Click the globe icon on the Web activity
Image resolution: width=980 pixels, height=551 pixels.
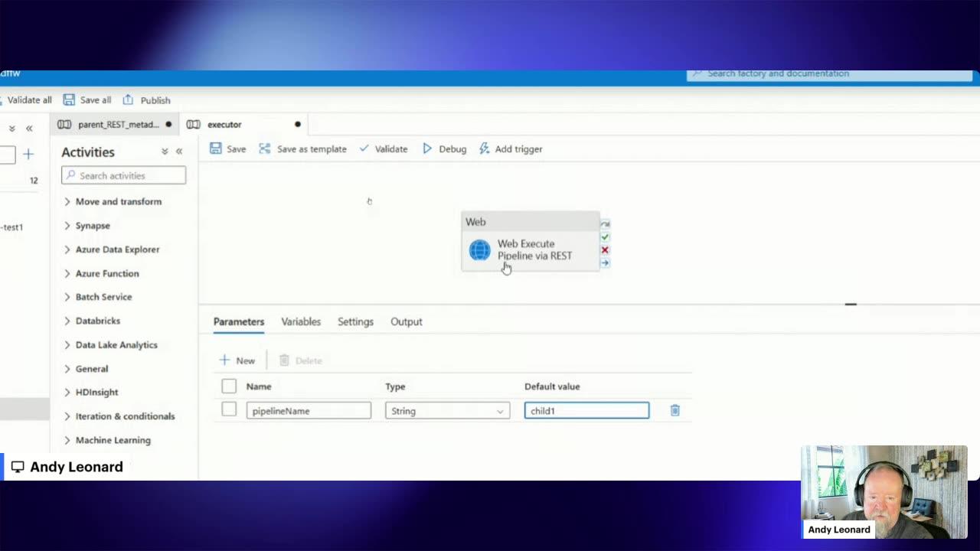pos(479,250)
